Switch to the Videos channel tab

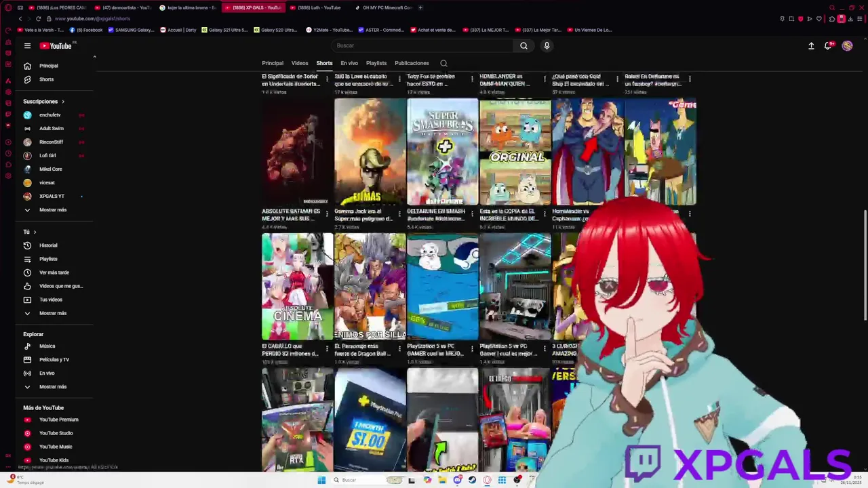pos(300,63)
